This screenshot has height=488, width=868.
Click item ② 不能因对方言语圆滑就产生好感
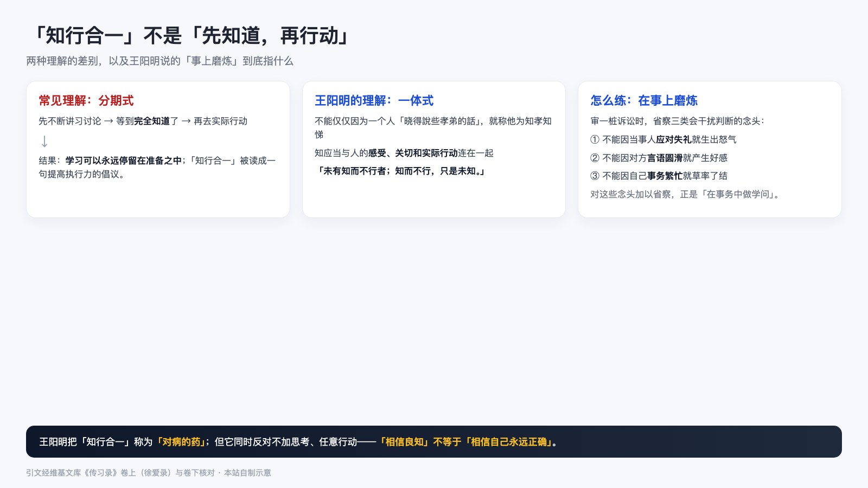[659, 158]
